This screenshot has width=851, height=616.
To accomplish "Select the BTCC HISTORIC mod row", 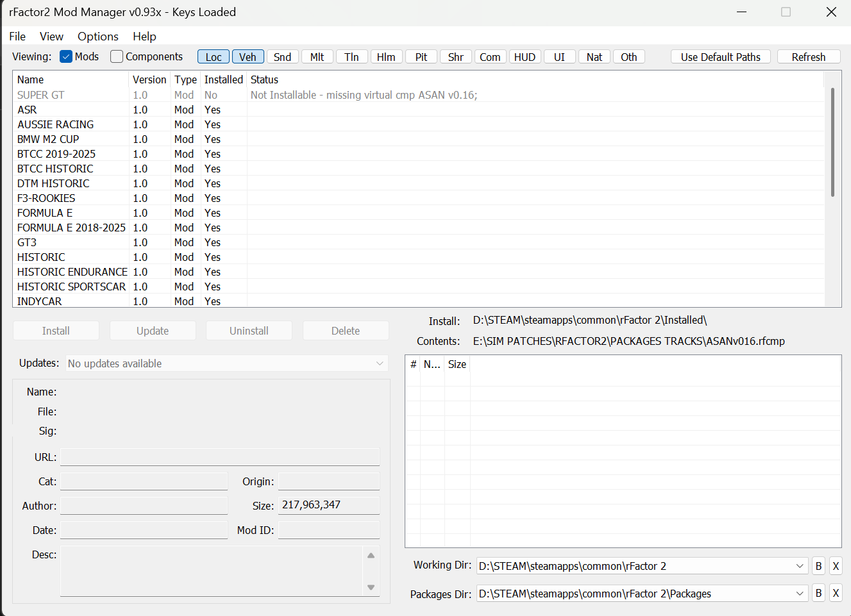I will coord(419,169).
